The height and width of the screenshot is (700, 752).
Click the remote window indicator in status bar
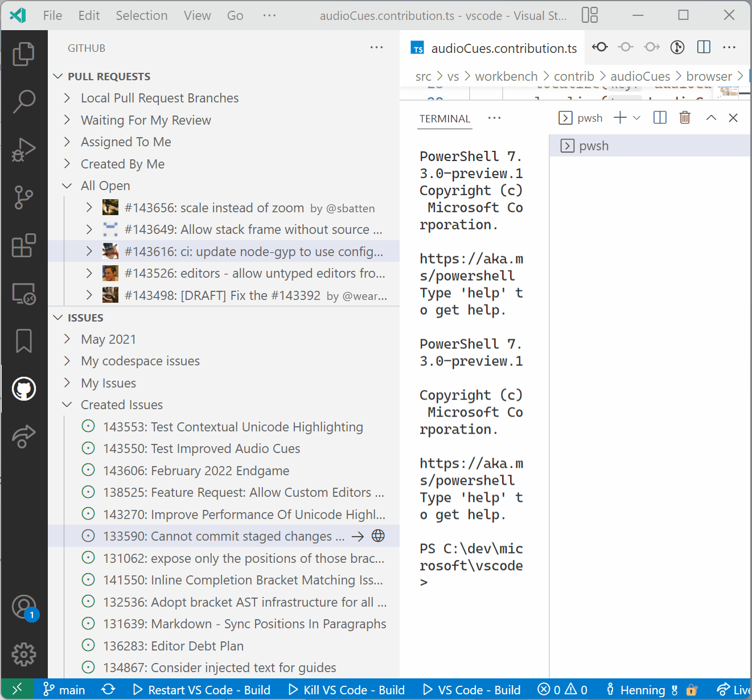(17, 689)
